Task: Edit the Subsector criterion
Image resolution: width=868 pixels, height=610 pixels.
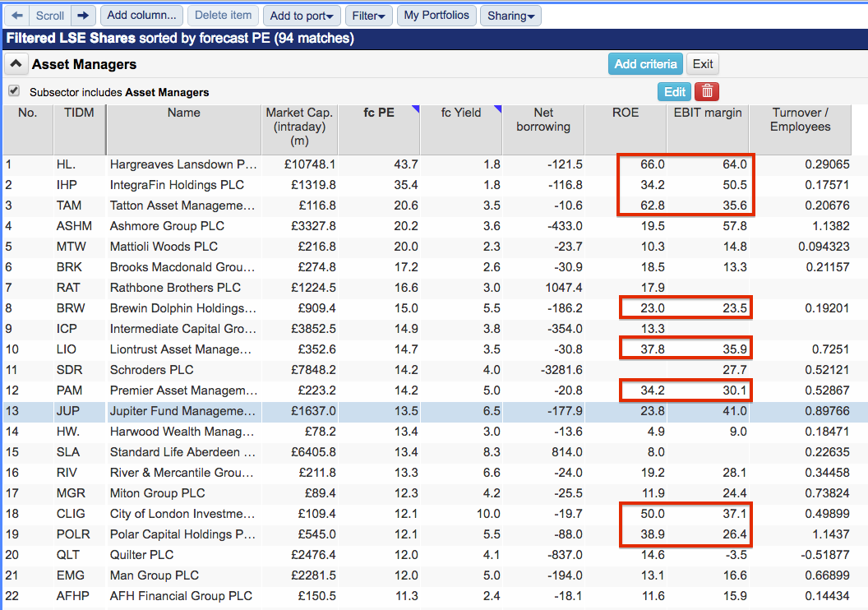Action: [674, 92]
